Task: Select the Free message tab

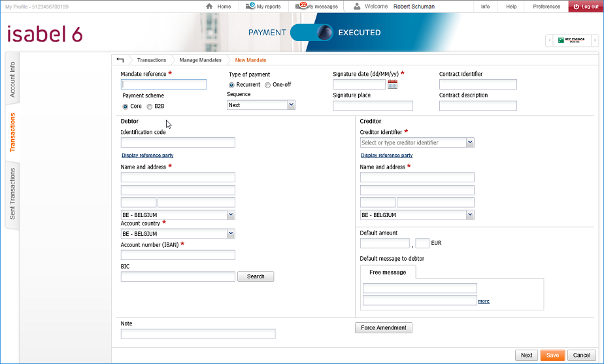Action: 388,272
